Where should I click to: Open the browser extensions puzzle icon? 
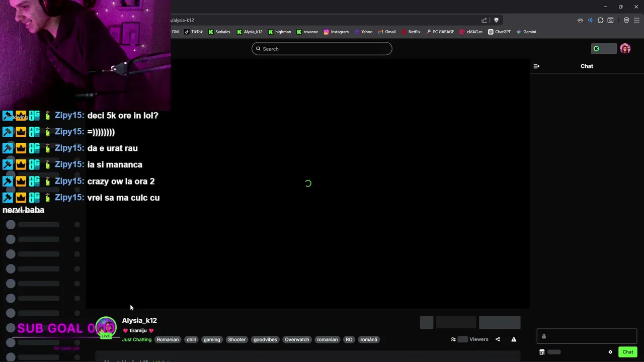[x=600, y=20]
